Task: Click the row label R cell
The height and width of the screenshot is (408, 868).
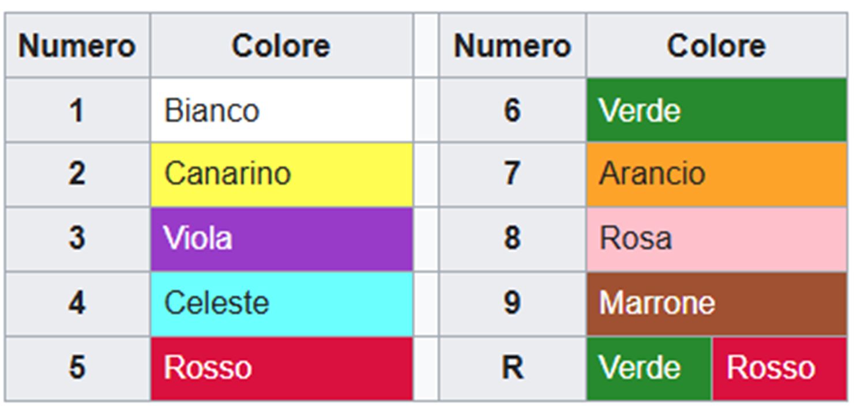Action: click(512, 368)
